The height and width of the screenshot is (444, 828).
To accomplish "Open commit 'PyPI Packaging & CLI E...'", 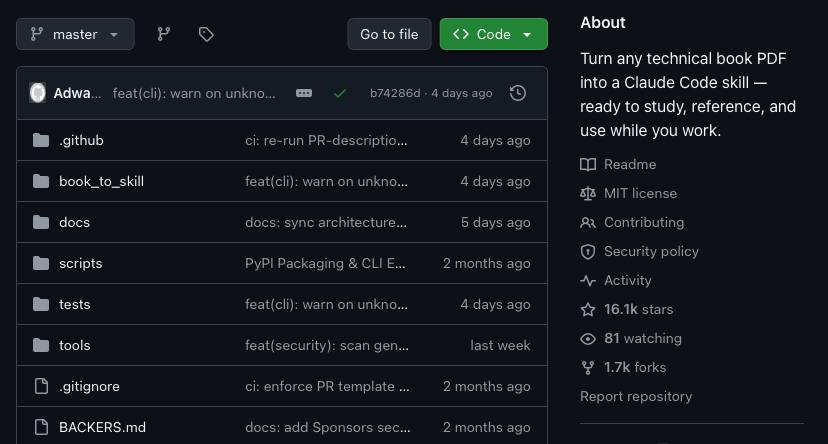I will 325,263.
